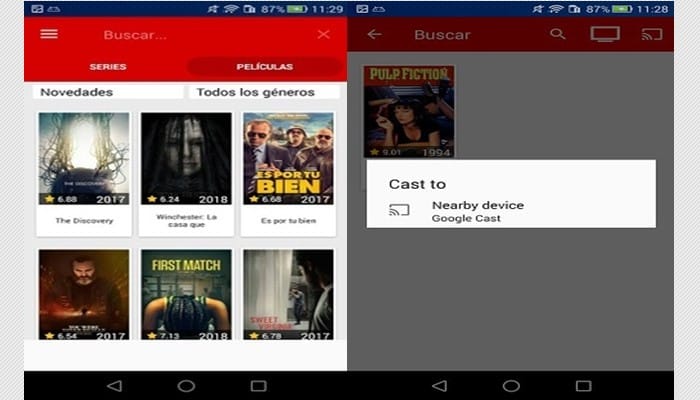Tap the TV screen icon in toolbar

pos(605,34)
